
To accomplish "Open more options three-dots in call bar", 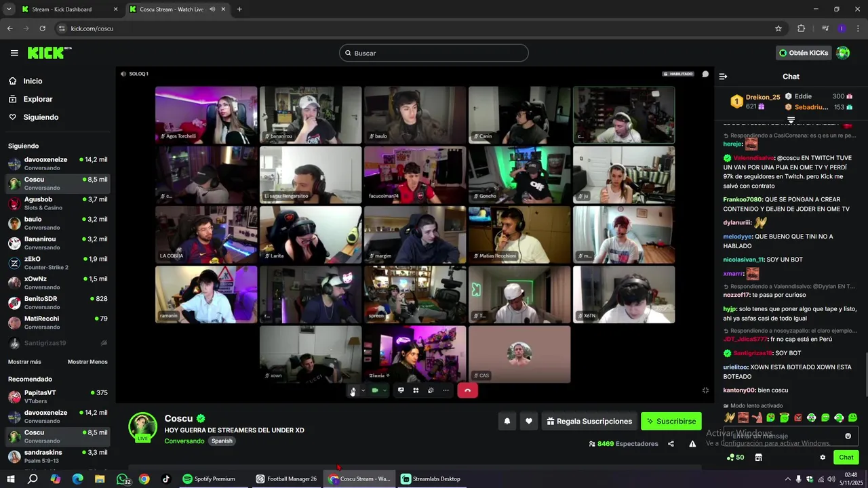I will coord(446,390).
